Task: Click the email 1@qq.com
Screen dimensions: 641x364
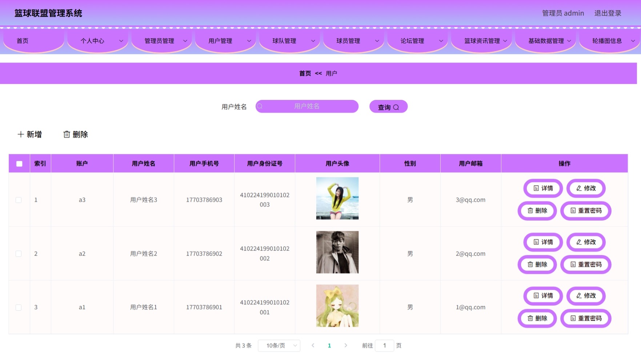Action: [x=470, y=307]
